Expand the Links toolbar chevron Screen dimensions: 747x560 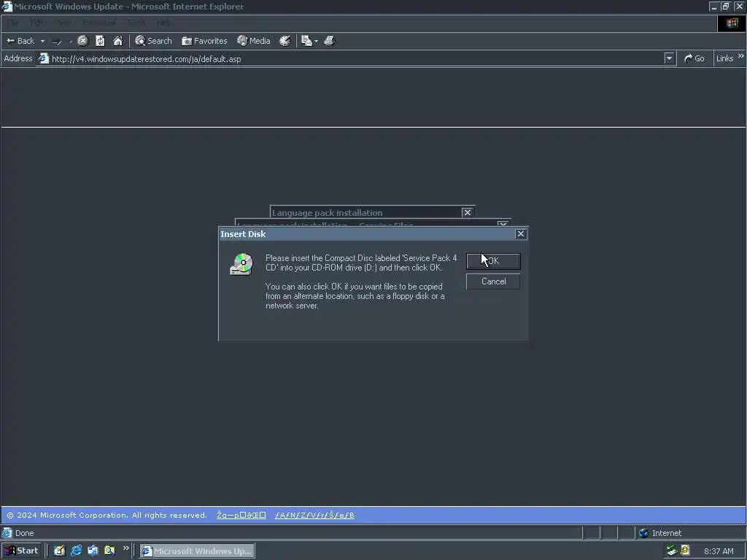coord(741,56)
